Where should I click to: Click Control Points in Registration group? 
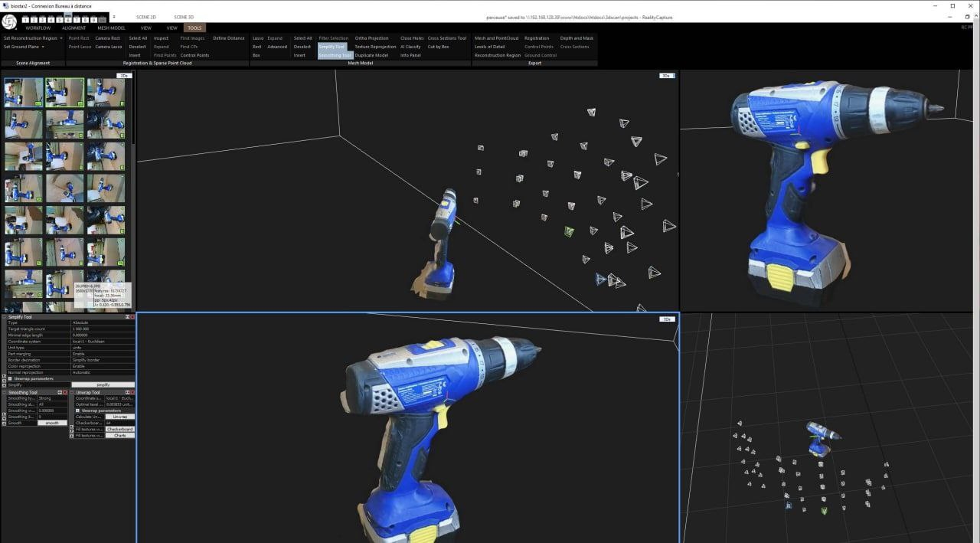[194, 55]
